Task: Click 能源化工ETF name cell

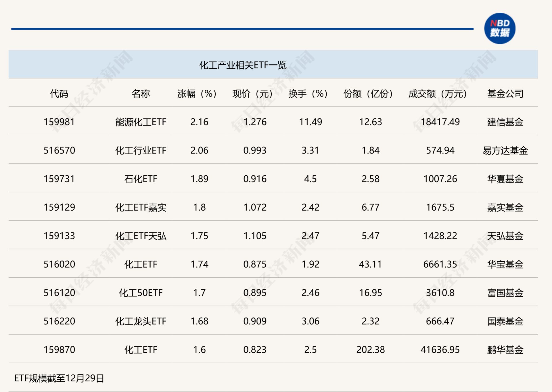Action: click(x=141, y=122)
